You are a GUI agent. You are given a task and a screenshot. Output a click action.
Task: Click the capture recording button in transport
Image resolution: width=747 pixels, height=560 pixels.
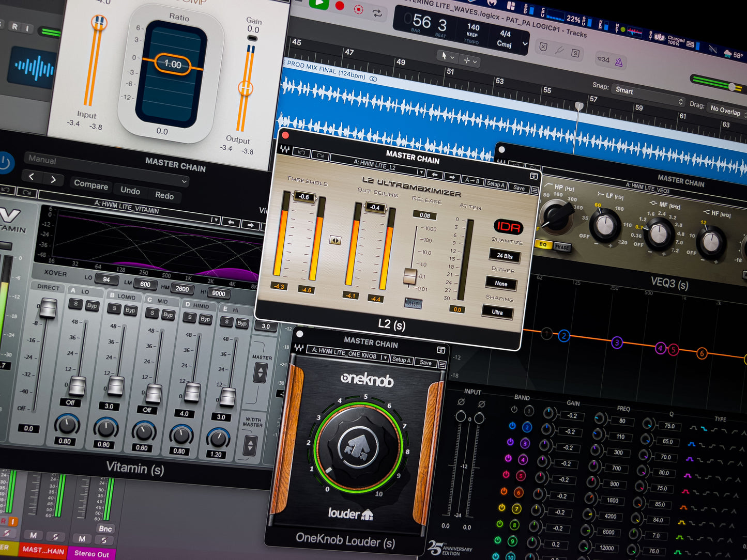tap(358, 9)
